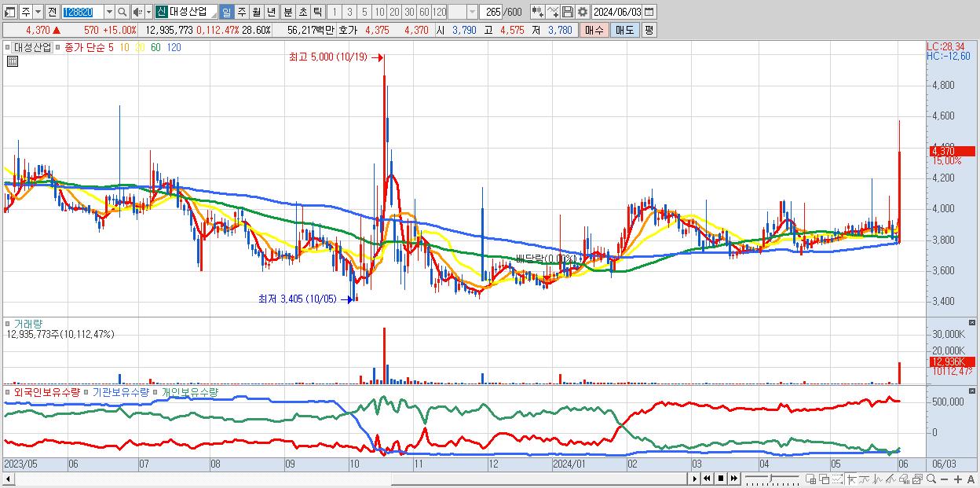The image size is (980, 488).
Task: Open dropdown arrow next to speaker icon
Action: click(148, 12)
